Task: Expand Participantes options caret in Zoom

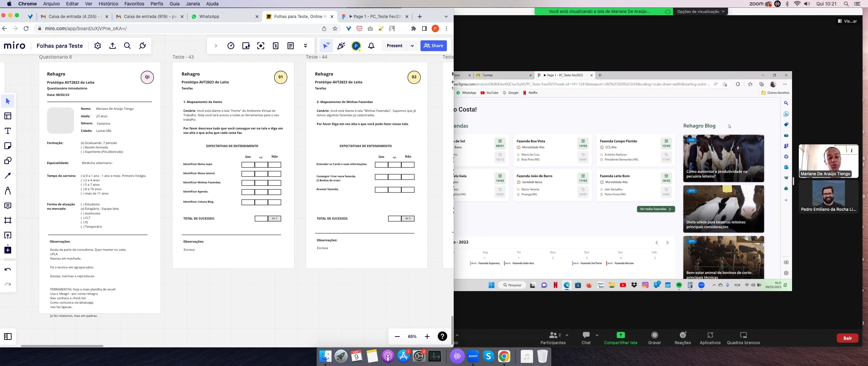Action: tap(567, 335)
